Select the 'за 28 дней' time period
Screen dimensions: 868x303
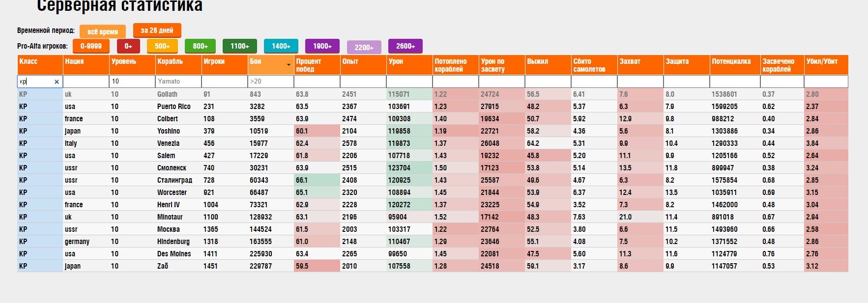(x=157, y=30)
